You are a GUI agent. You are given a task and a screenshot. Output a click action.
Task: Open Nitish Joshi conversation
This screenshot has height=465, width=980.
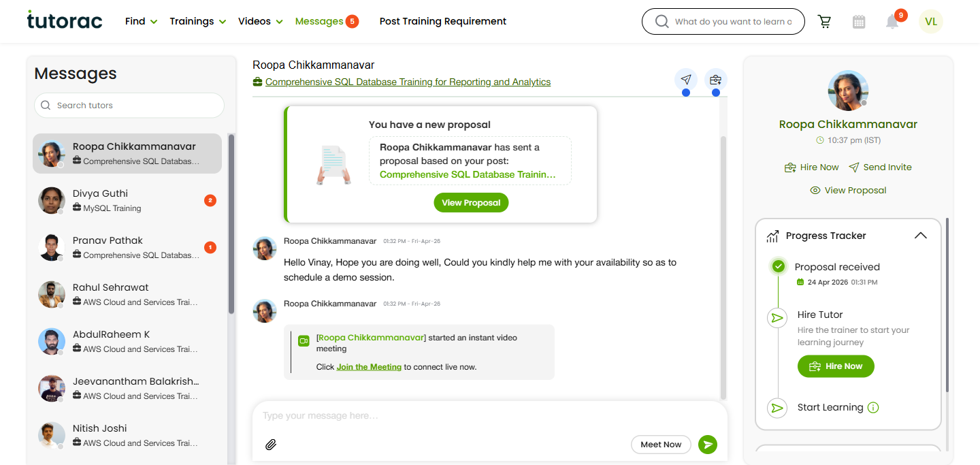(x=127, y=436)
